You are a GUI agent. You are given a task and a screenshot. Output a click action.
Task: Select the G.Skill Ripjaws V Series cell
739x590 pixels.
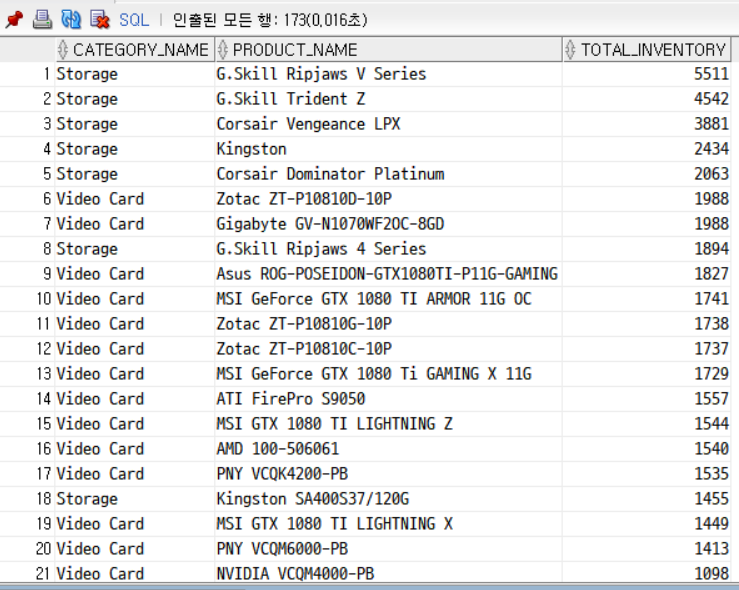pos(388,74)
